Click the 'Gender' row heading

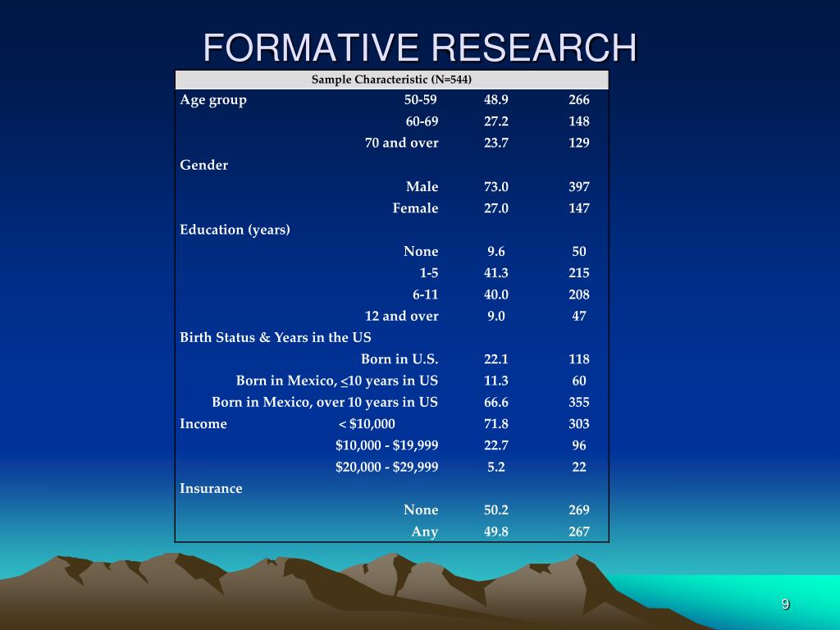point(203,165)
